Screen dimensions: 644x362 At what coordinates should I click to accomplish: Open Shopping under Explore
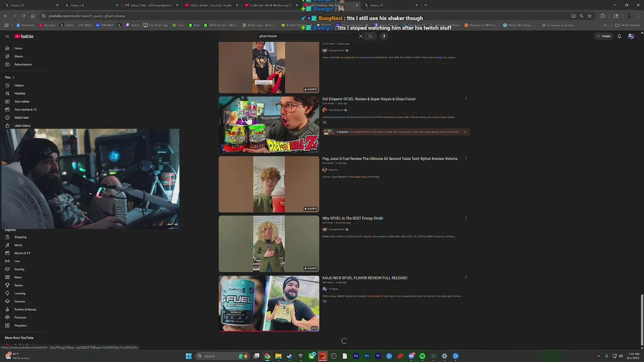(20, 237)
